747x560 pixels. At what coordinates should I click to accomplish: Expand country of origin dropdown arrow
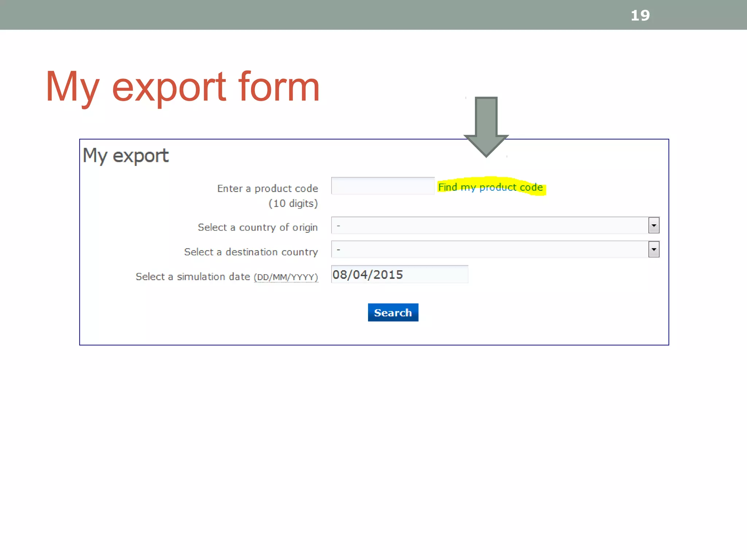(x=653, y=225)
